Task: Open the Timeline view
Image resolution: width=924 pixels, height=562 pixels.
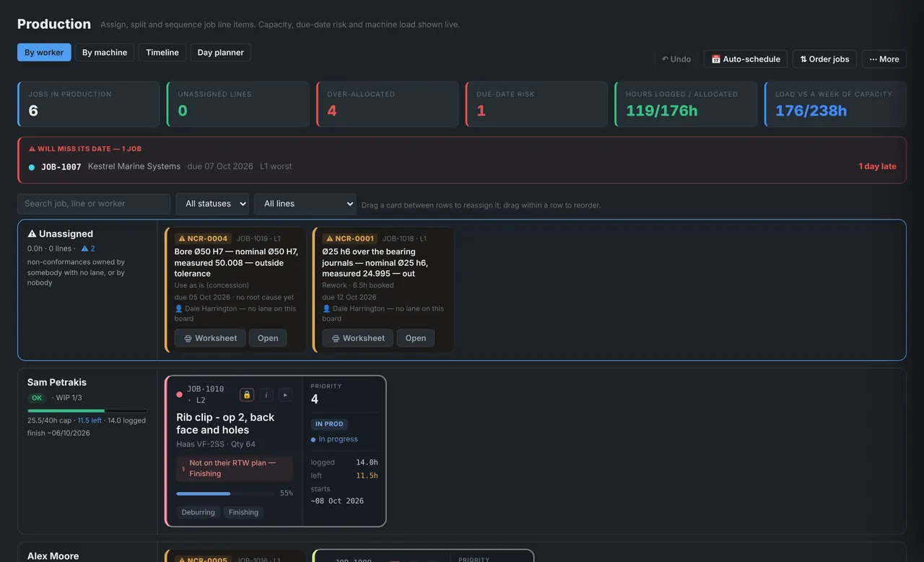Action: pos(162,52)
